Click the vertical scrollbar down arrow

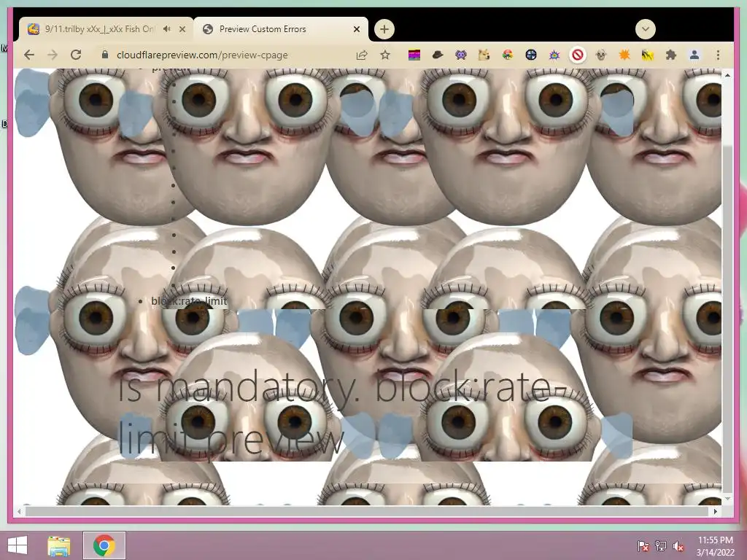point(727,499)
